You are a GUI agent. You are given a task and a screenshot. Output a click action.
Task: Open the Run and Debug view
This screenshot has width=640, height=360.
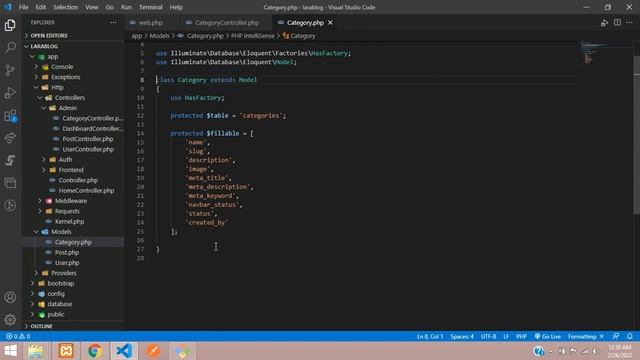coord(10,93)
